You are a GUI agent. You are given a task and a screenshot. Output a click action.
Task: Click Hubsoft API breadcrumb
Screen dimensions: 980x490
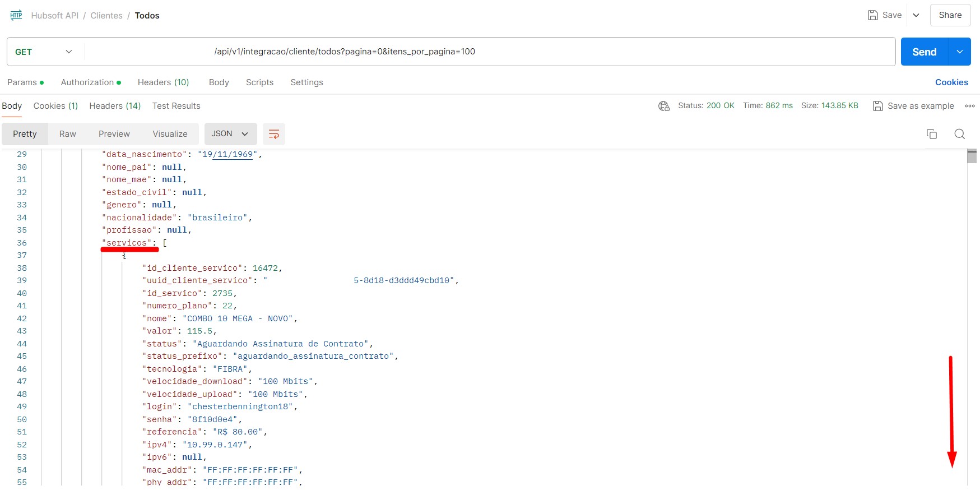[55, 16]
